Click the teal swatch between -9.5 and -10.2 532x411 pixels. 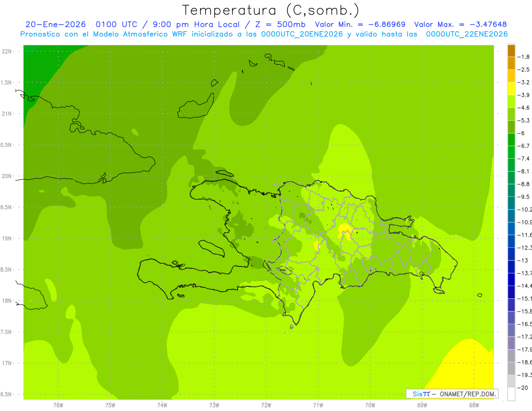pos(511,203)
